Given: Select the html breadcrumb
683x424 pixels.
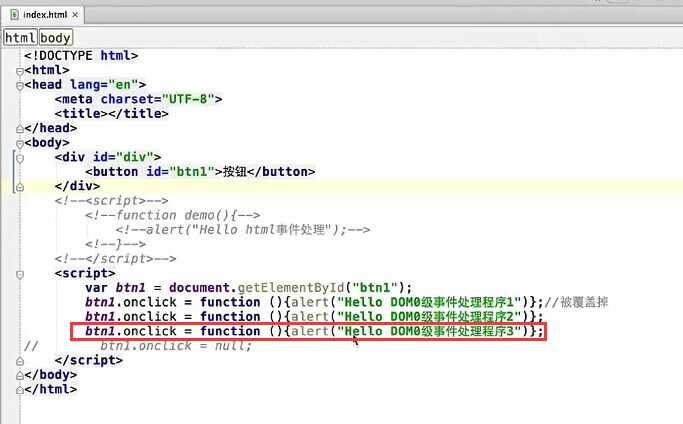Looking at the screenshot, I should point(20,38).
